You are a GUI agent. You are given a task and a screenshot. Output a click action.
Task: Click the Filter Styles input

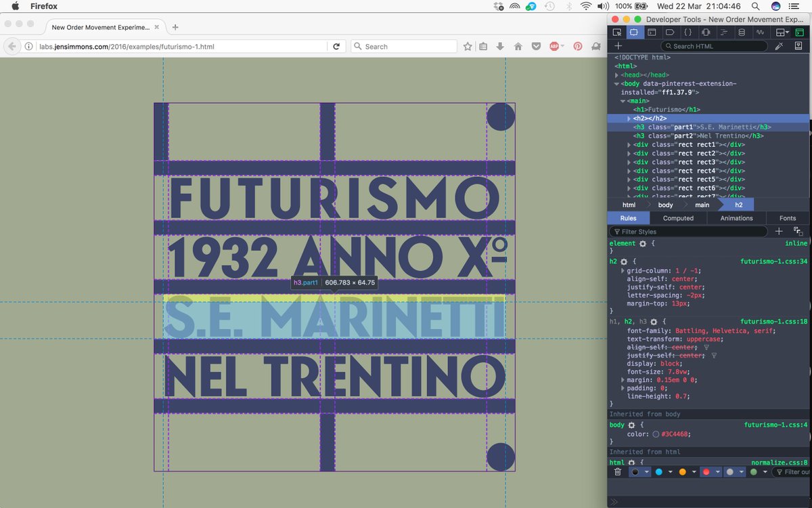688,232
